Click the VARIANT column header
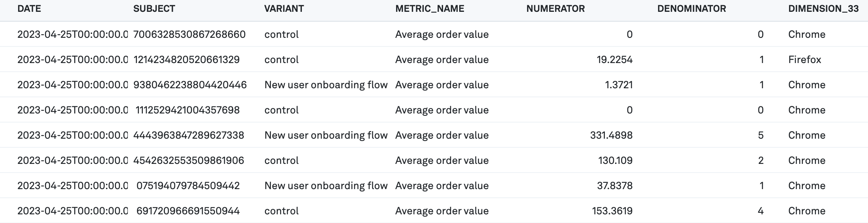Viewport: 868px width, 223px height. pyautogui.click(x=284, y=9)
